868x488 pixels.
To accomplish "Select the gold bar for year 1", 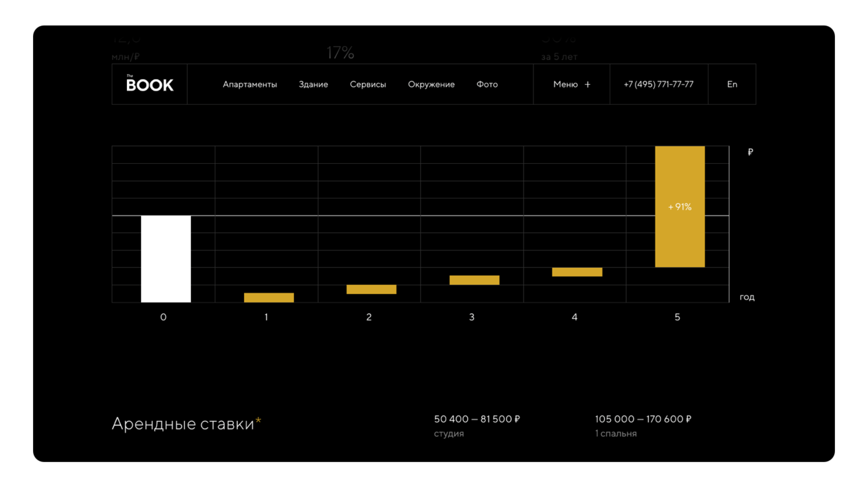I will coord(269,298).
